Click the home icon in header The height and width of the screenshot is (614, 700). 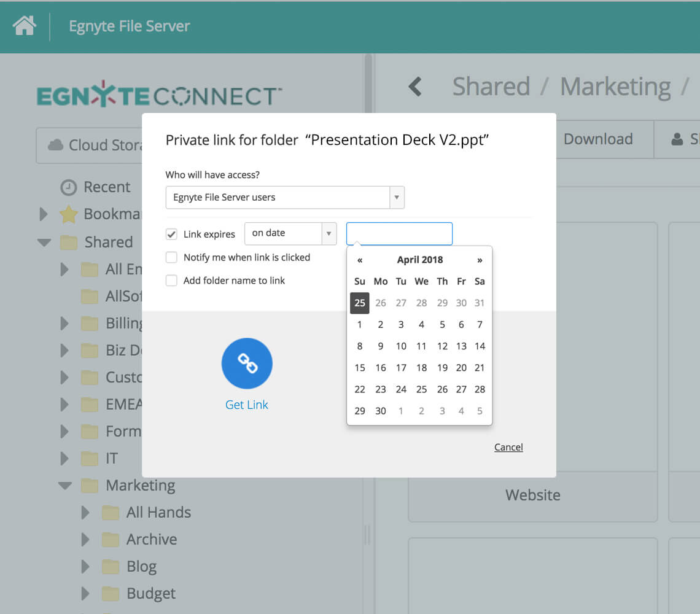tap(25, 26)
